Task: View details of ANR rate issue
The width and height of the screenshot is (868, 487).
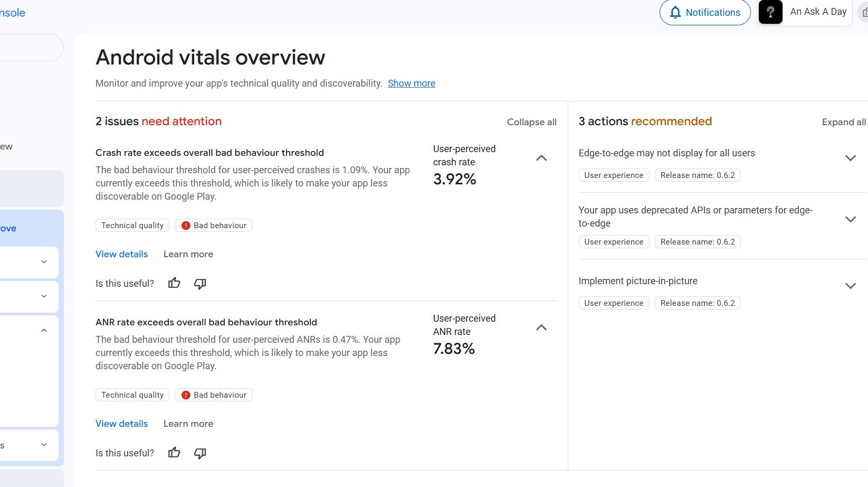Action: coord(122,424)
